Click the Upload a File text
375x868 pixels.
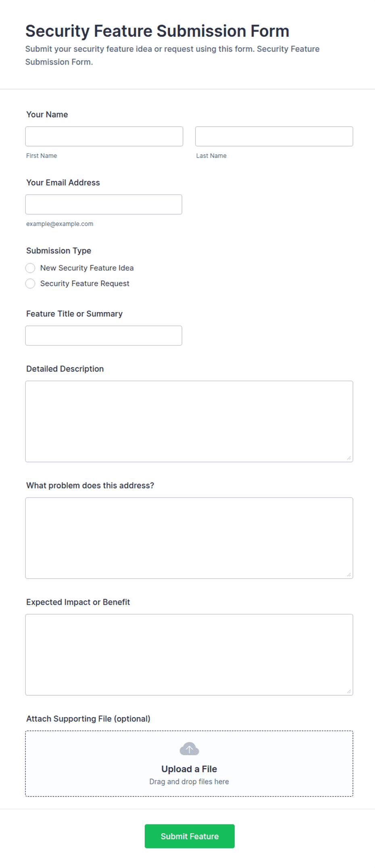click(x=189, y=769)
